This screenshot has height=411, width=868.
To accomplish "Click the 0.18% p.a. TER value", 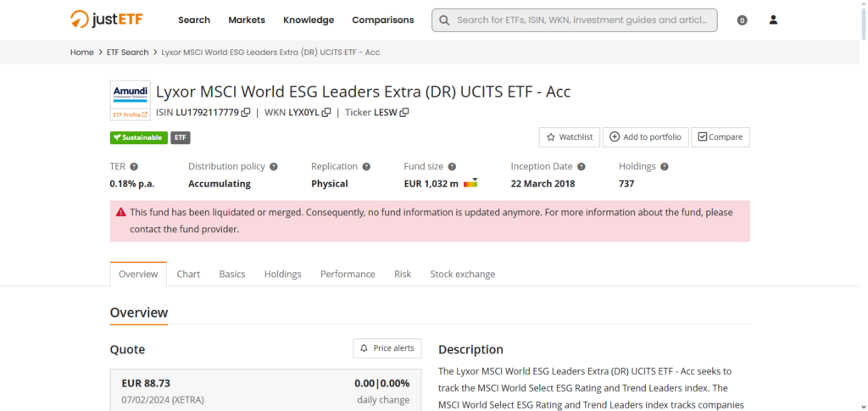I will point(132,184).
